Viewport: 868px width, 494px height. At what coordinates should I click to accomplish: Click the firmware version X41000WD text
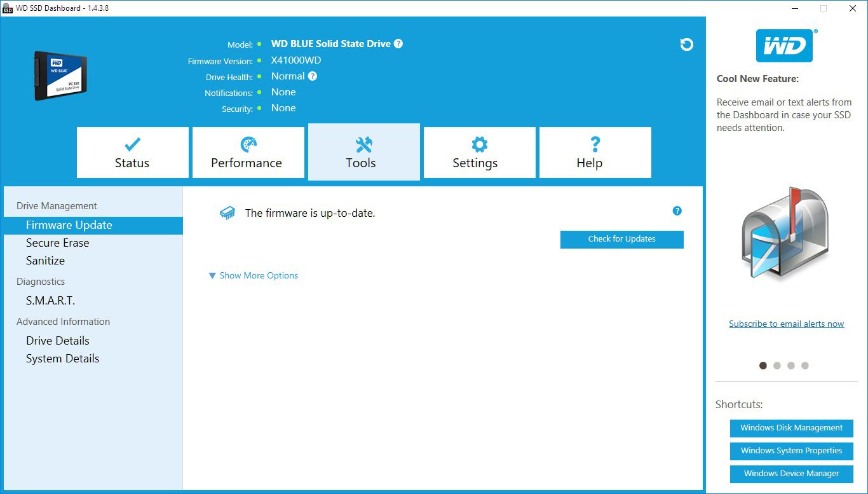(x=296, y=60)
